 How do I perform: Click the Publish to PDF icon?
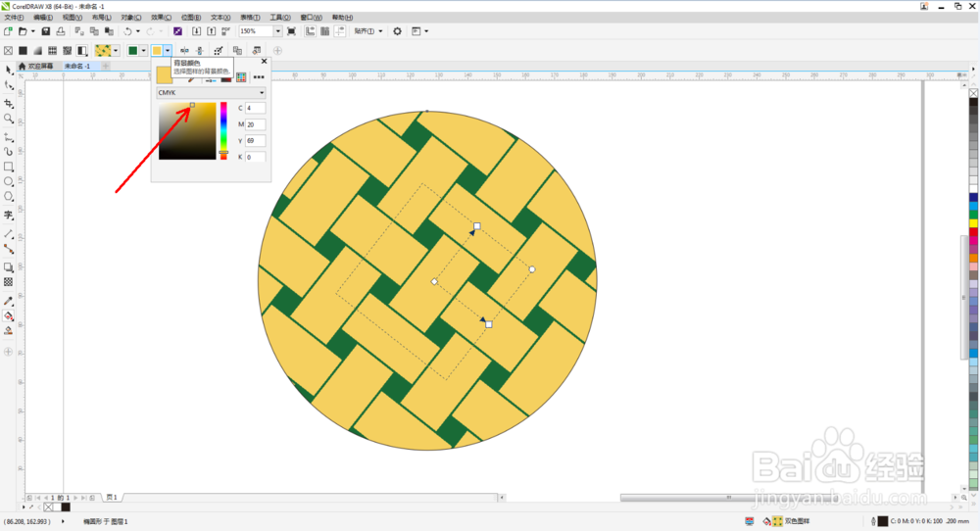point(225,31)
